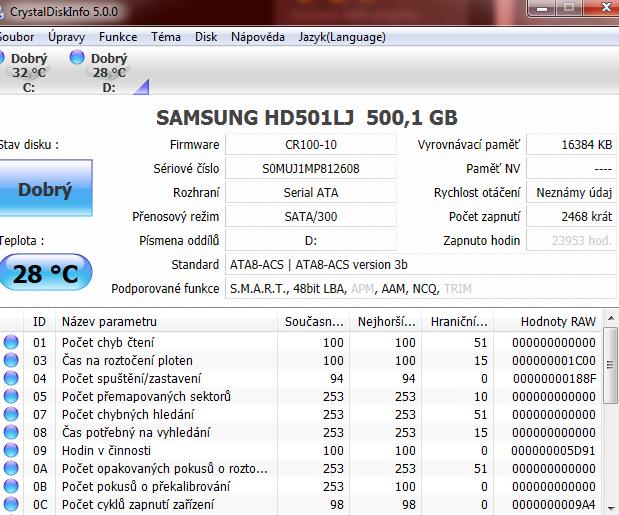The height and width of the screenshot is (515, 619).
Task: Select row text Počet chyb čtení
Action: point(108,343)
